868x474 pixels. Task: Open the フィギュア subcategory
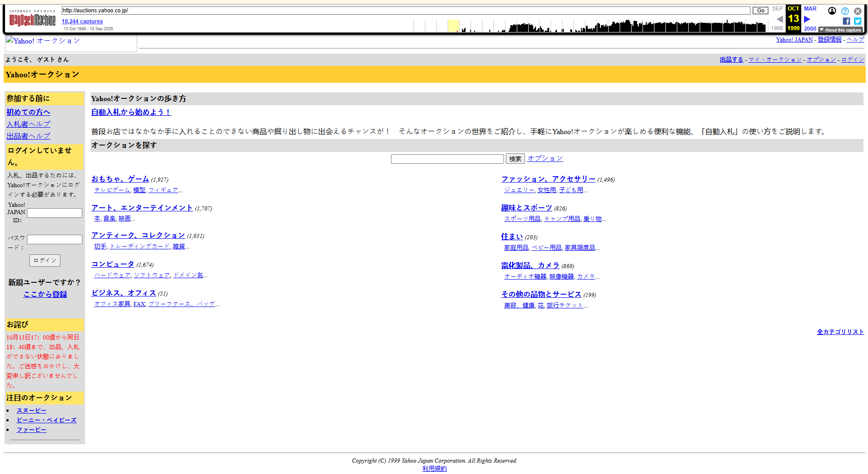[x=163, y=190]
